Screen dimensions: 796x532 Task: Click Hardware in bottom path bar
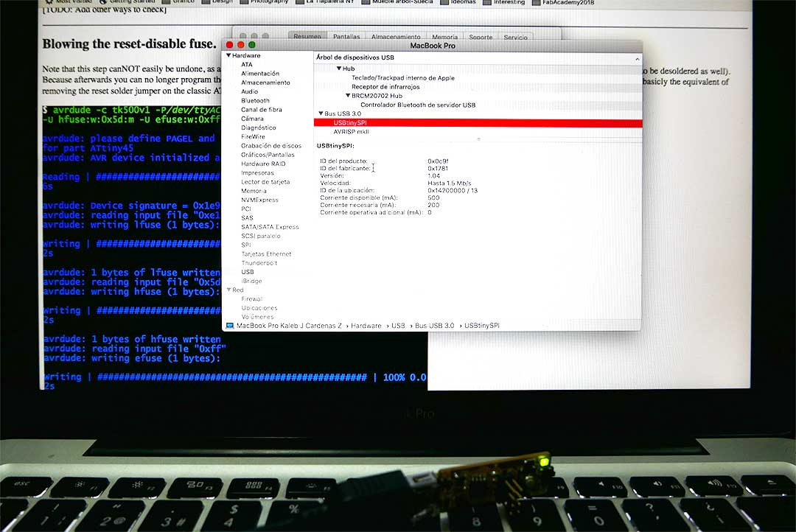[x=366, y=326]
